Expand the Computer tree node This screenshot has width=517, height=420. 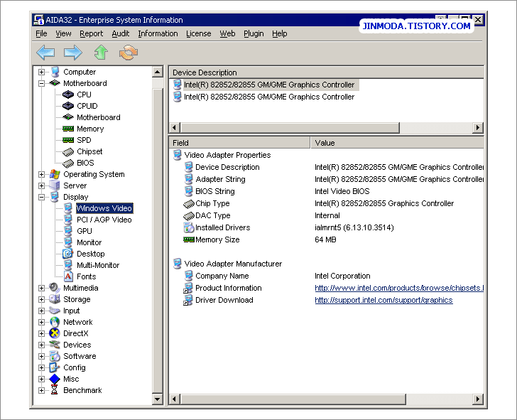click(x=41, y=72)
